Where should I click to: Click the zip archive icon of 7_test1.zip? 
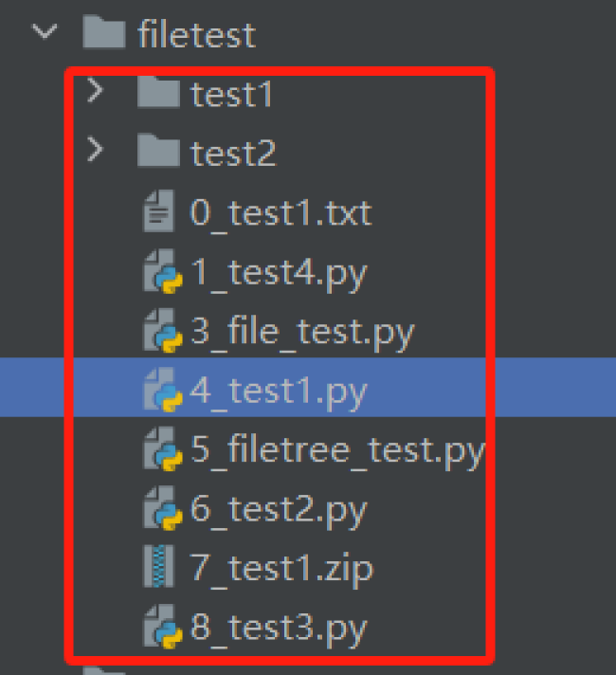click(158, 566)
